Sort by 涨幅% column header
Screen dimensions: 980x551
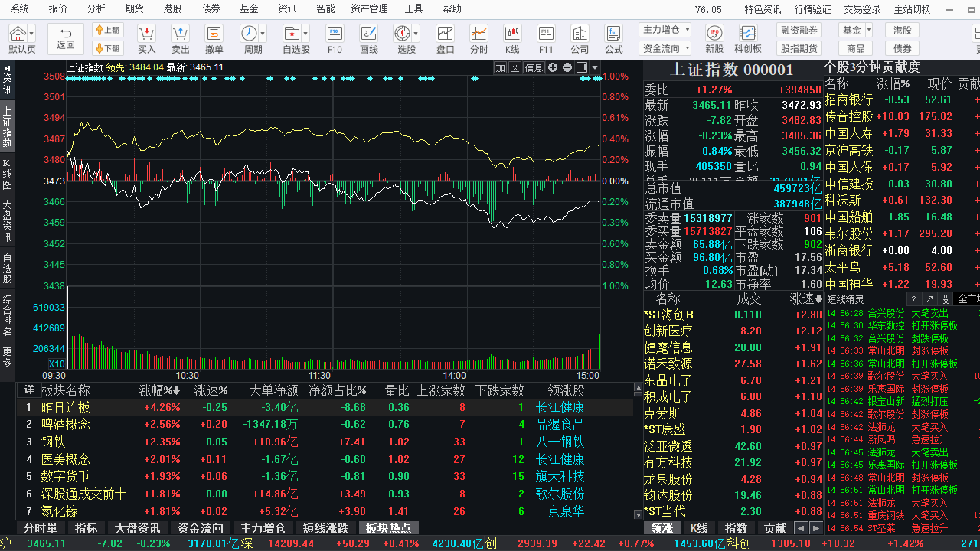(159, 390)
